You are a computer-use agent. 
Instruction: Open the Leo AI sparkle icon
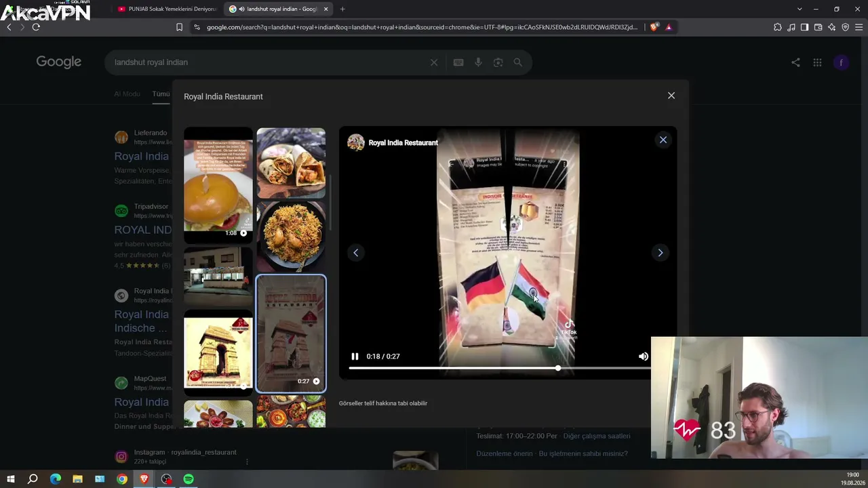(832, 27)
